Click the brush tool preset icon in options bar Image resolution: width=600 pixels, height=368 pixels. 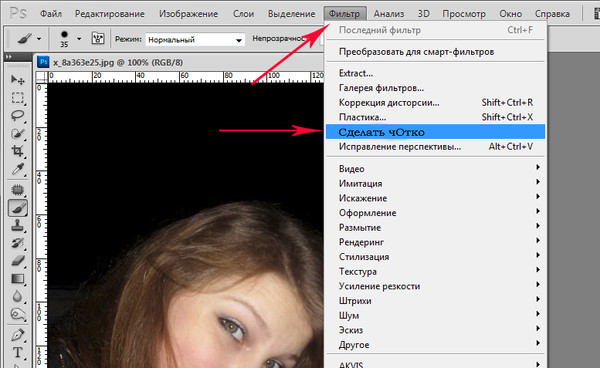[24, 39]
